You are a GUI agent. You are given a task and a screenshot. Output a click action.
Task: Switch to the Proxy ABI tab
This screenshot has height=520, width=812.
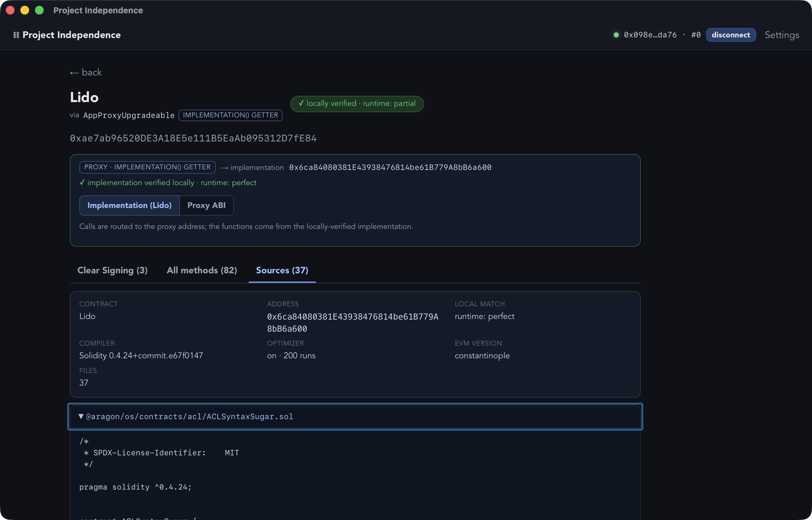206,205
